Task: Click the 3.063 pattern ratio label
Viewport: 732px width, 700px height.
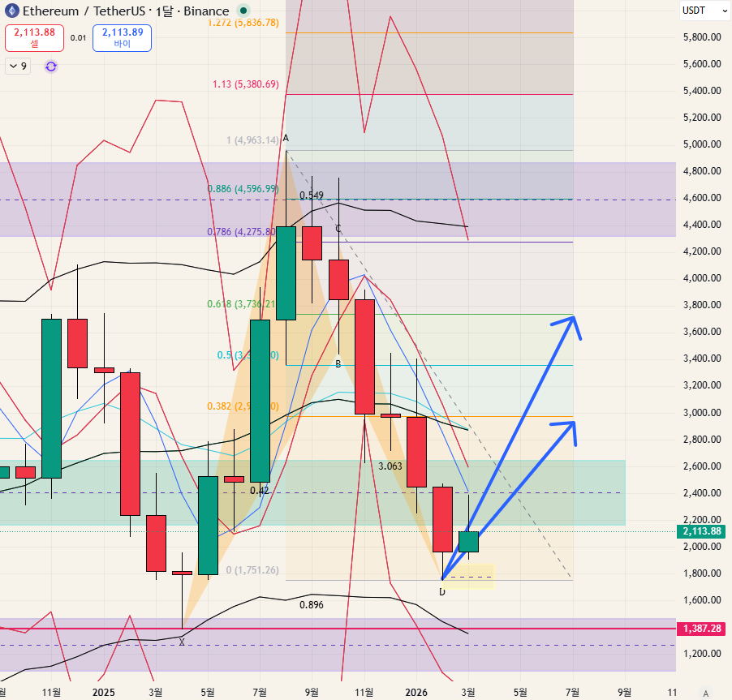Action: pos(390,466)
